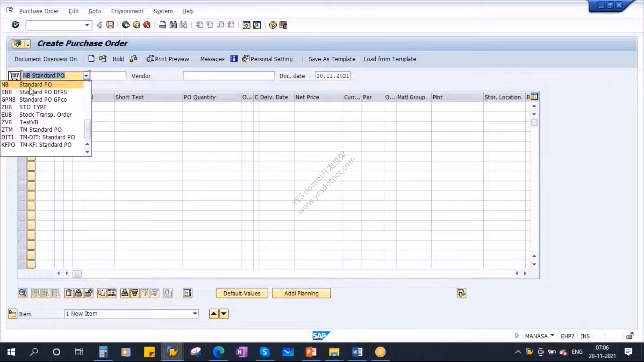This screenshot has height=362, width=644.
Task: Click the Lock item padlock icon
Action: coord(78,293)
